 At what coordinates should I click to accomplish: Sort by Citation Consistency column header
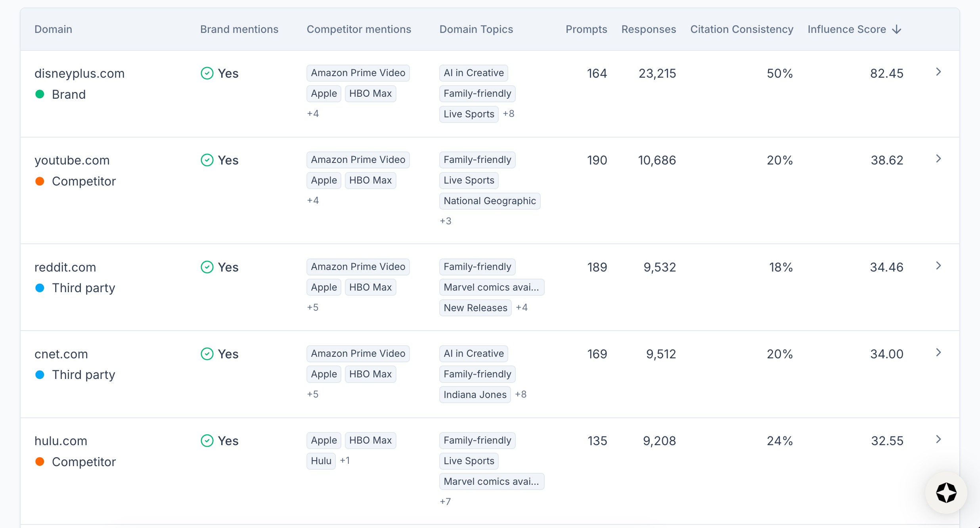(741, 29)
